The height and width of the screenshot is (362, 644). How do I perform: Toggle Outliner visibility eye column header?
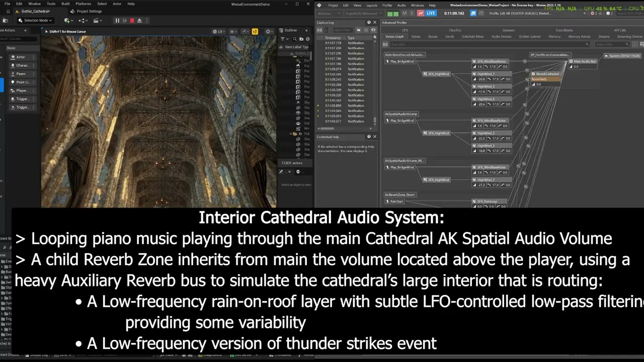281,47
